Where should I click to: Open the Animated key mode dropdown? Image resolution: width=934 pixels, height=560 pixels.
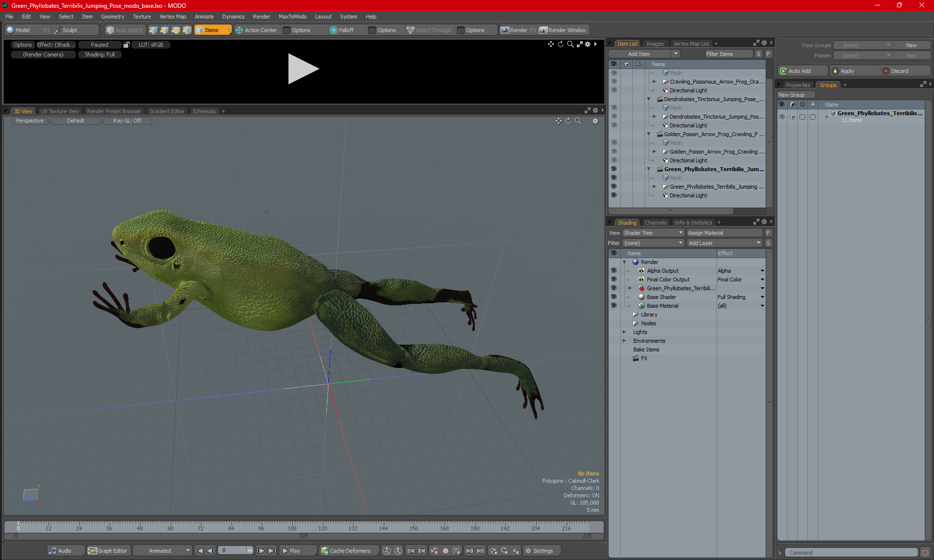[x=162, y=551]
